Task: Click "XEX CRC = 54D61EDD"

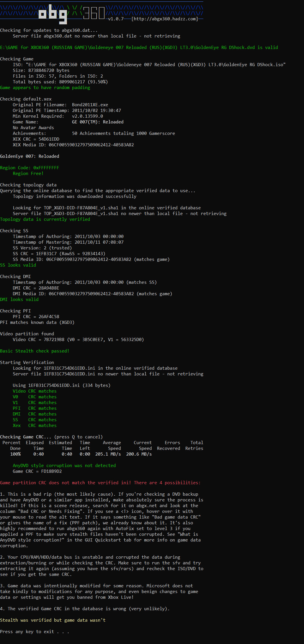Action: click(x=36, y=139)
